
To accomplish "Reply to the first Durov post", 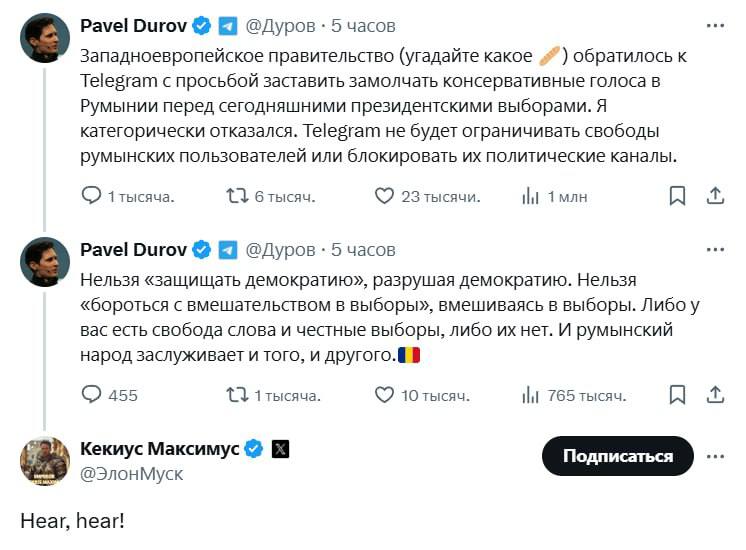I will (91, 196).
